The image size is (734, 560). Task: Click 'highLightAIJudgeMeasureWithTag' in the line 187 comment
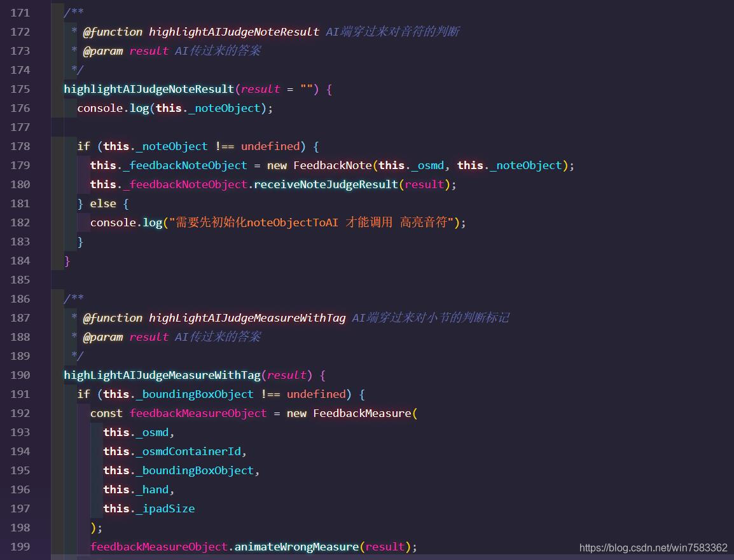247,318
